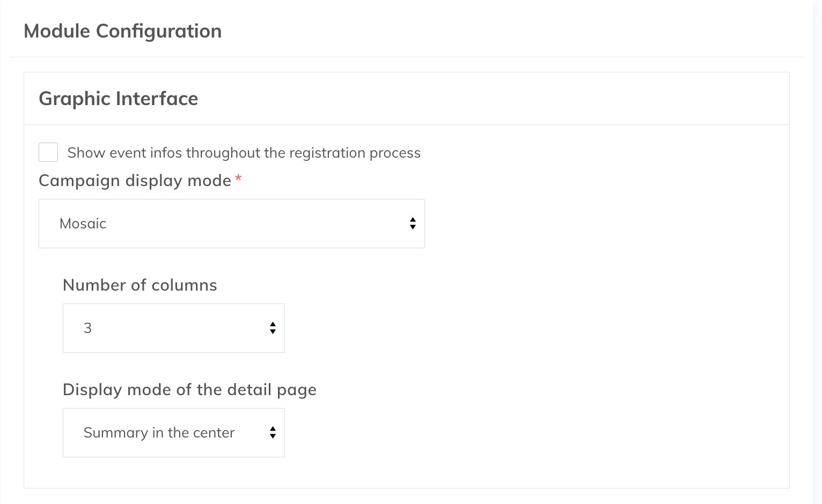Screen dimensions: 822x504
Task: Click the value 3 in the columns field
Action: point(87,328)
